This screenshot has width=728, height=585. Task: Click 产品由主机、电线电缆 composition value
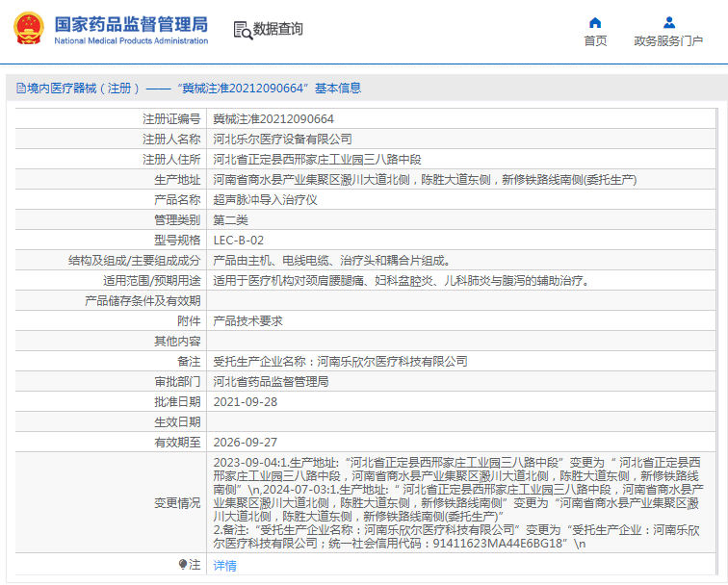click(x=331, y=260)
